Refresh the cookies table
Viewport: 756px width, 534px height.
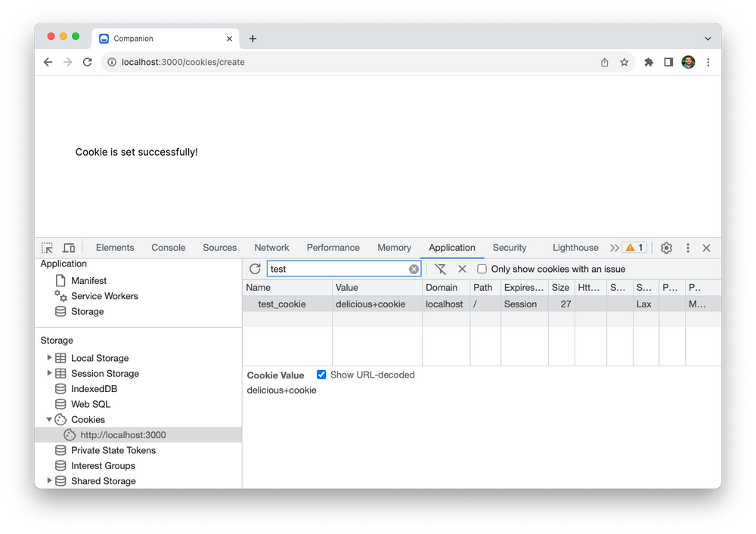coord(255,268)
